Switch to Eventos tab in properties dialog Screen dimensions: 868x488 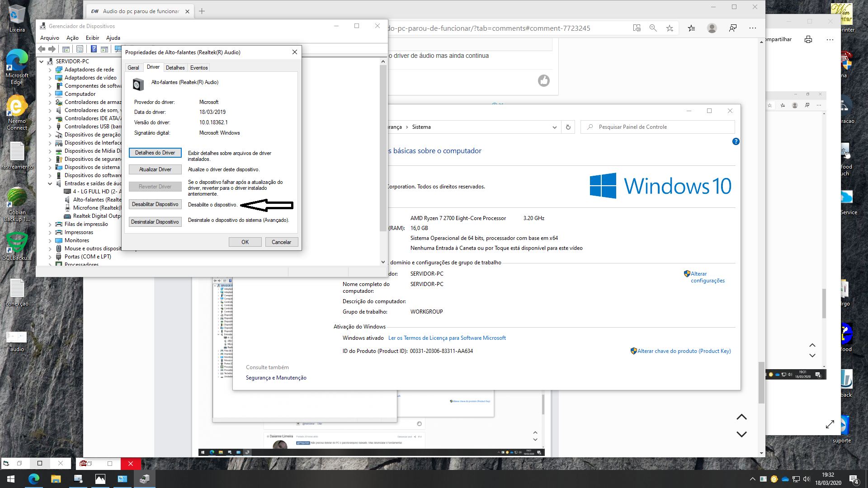(199, 68)
